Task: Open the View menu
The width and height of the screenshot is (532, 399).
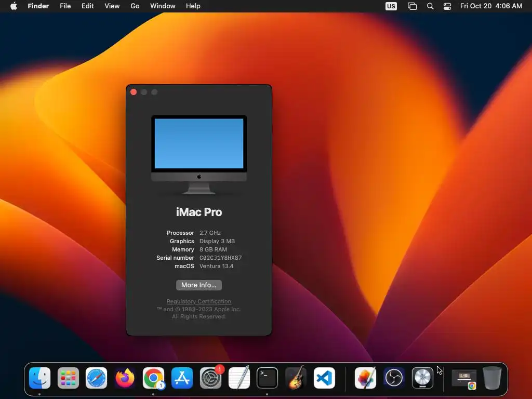Action: tap(112, 6)
